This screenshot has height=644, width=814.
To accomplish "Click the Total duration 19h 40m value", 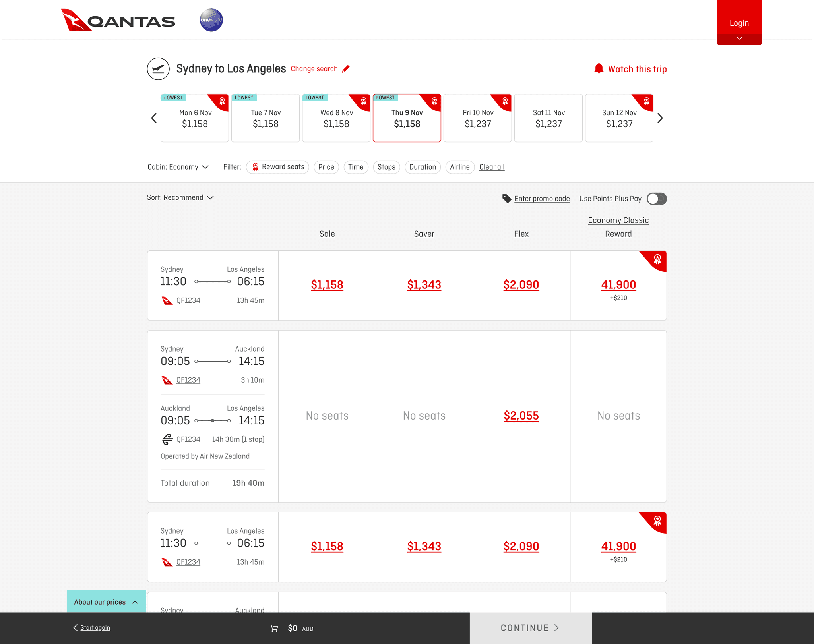I will (x=248, y=483).
